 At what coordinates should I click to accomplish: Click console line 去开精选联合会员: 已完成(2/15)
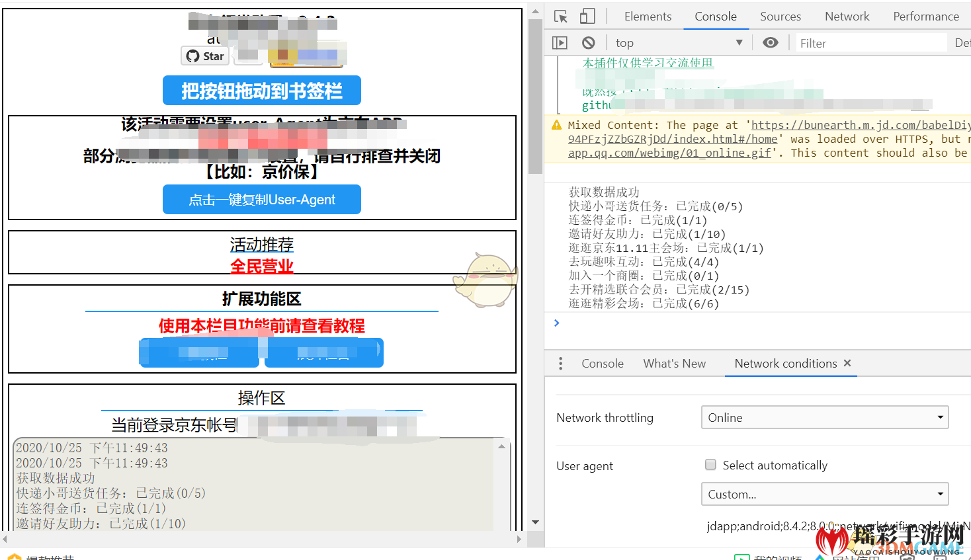pos(659,290)
